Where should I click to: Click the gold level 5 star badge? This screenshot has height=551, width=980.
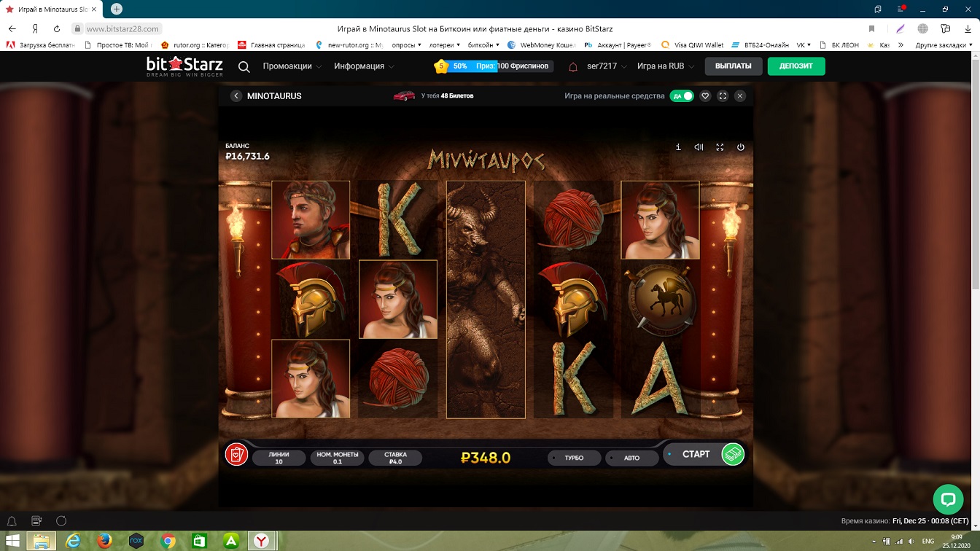441,66
